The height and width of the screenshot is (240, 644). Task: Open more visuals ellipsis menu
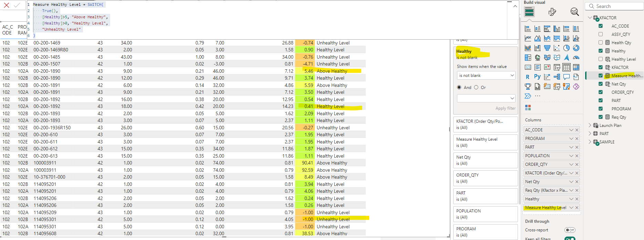tap(538, 96)
